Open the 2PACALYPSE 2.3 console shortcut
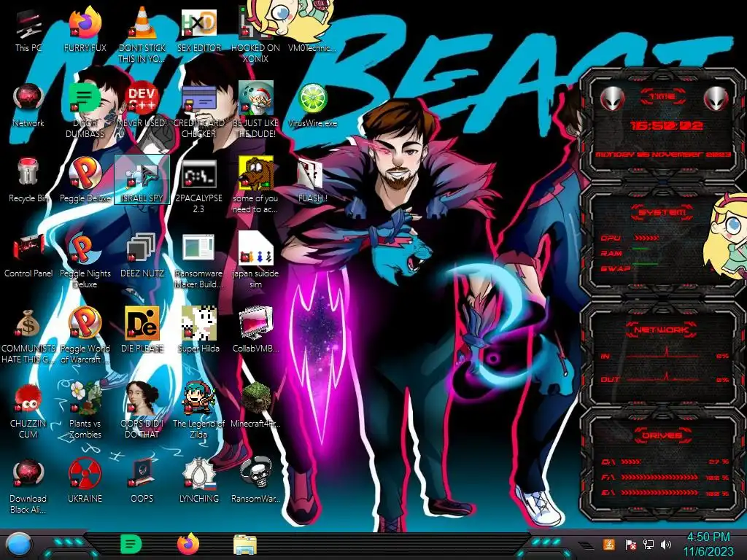Viewport: 747px width, 560px height. tap(198, 186)
